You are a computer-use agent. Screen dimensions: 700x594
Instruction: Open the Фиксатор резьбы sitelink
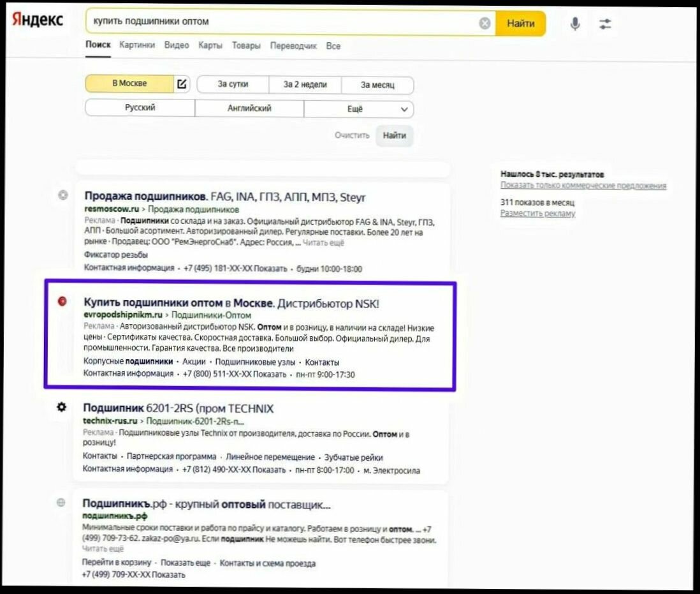(115, 255)
